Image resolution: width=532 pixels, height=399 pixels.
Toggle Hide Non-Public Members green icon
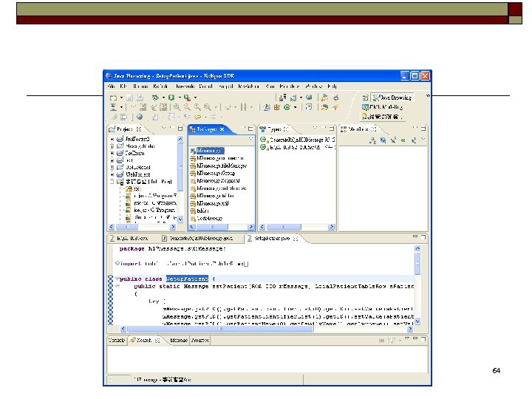403,140
